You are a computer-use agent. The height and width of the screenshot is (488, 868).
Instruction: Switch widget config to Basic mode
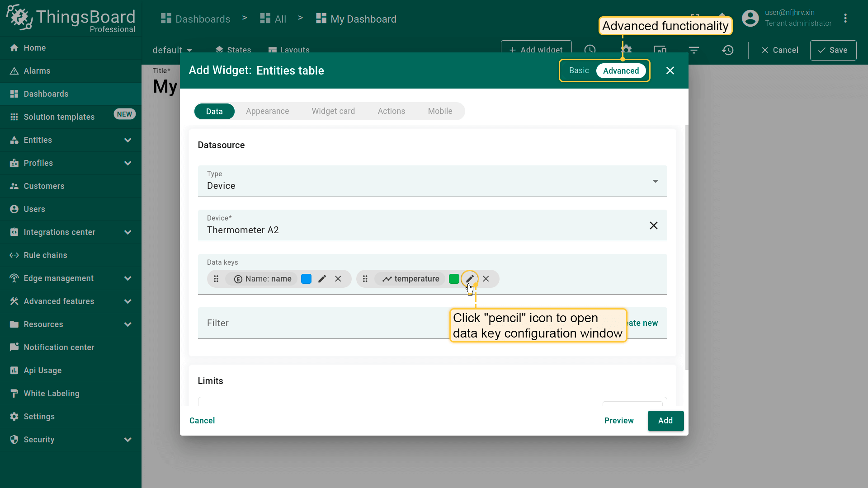[x=579, y=70]
